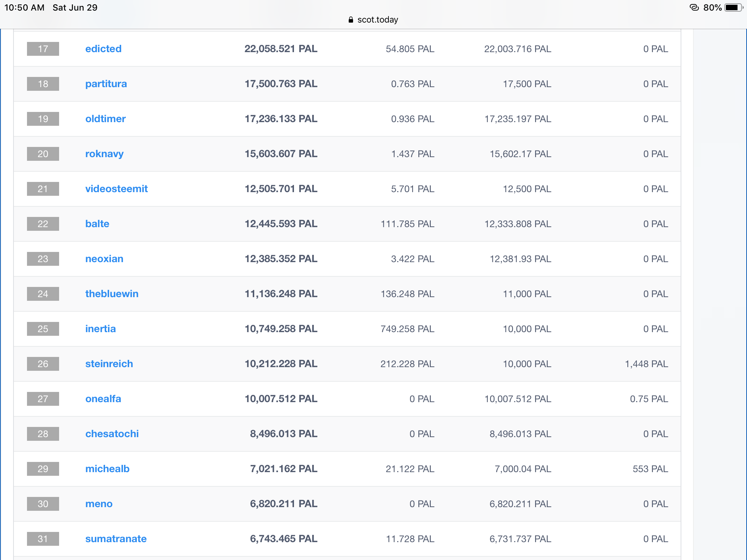Tap the rank 17 badge
747x560 pixels.
coord(43,49)
